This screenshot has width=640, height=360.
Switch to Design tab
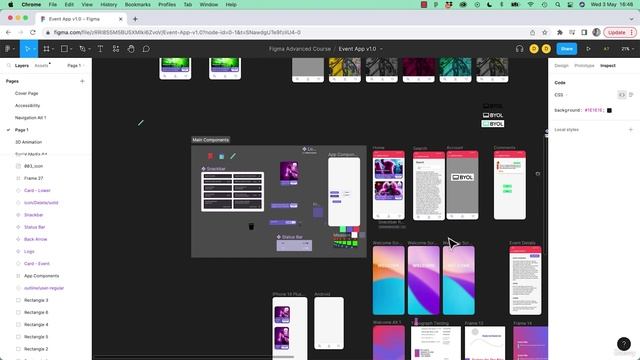pos(561,65)
